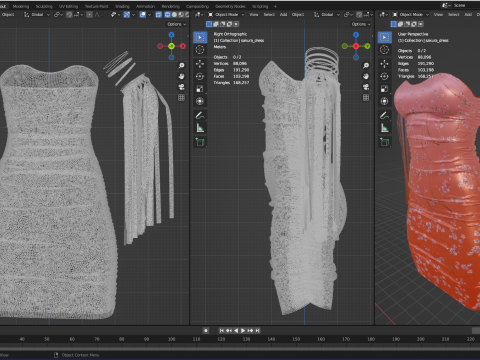Click blue Z axis ball in left gizmo
The width and height of the screenshot is (480, 360).
tap(171, 35)
